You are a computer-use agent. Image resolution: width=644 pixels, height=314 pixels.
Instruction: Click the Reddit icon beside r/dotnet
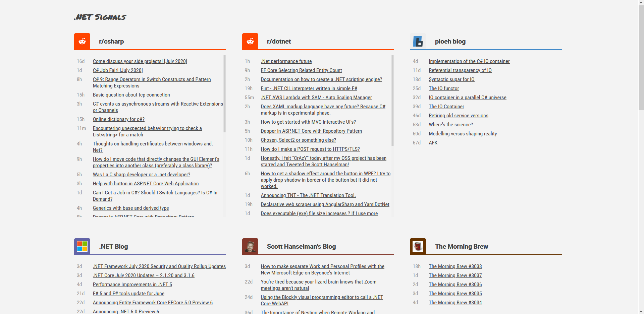[250, 42]
